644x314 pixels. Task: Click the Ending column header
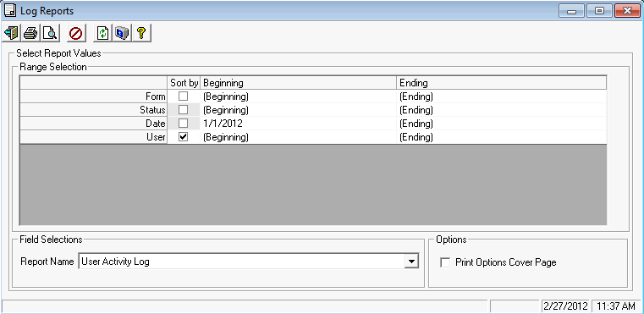point(502,83)
